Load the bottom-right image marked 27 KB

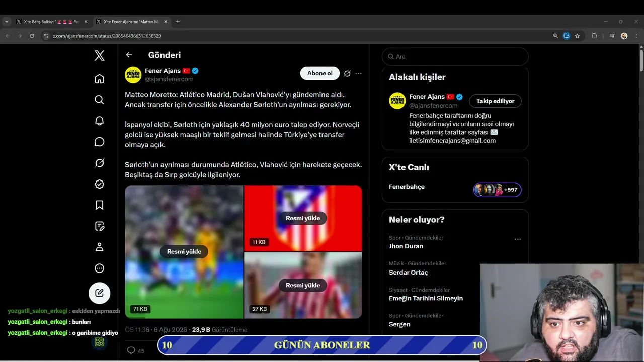[303, 285]
